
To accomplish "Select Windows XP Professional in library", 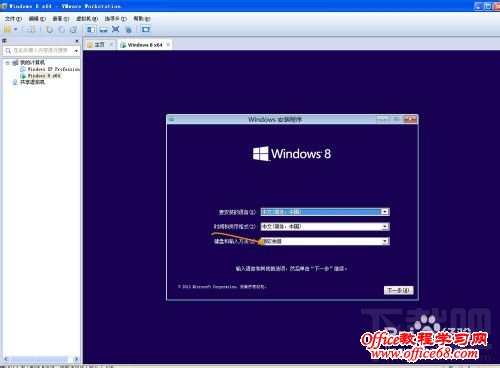I will point(54,69).
